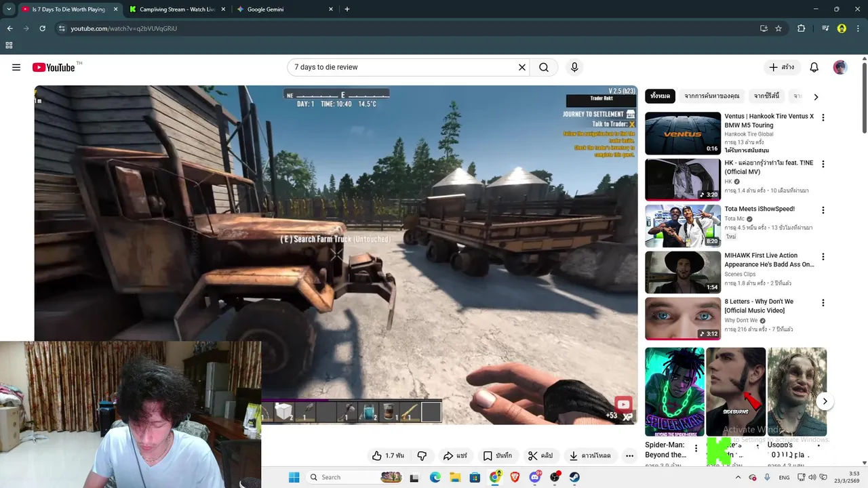This screenshot has width=868, height=488.
Task: Select the จากซีรีส์นี้ filter chip
Action: tap(766, 96)
